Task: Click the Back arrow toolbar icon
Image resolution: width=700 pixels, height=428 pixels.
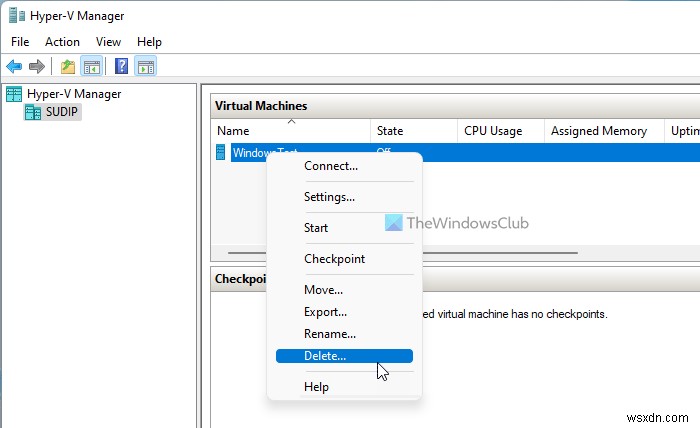Action: pos(14,67)
